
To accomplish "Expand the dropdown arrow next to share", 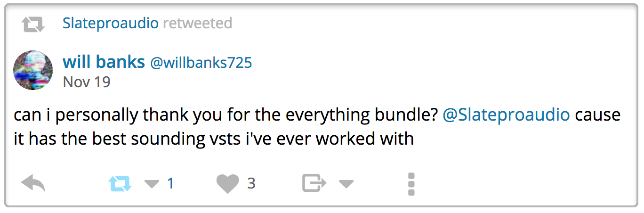I will [346, 184].
